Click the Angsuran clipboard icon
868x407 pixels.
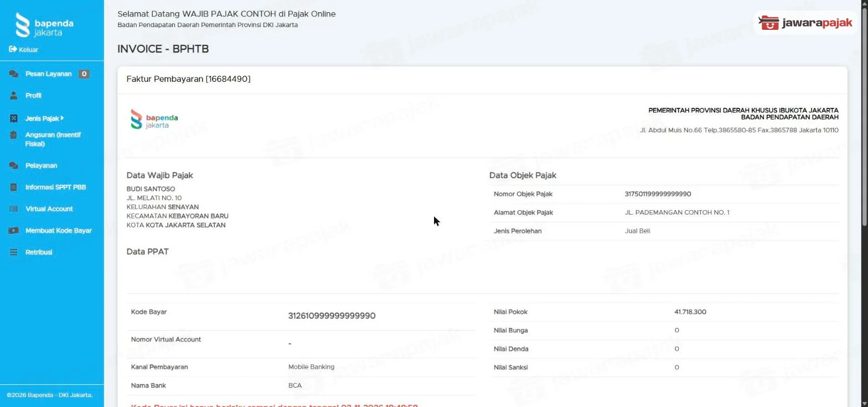[14, 135]
